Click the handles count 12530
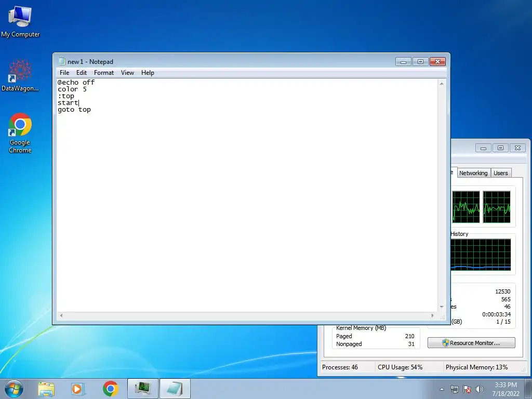 tap(502, 291)
